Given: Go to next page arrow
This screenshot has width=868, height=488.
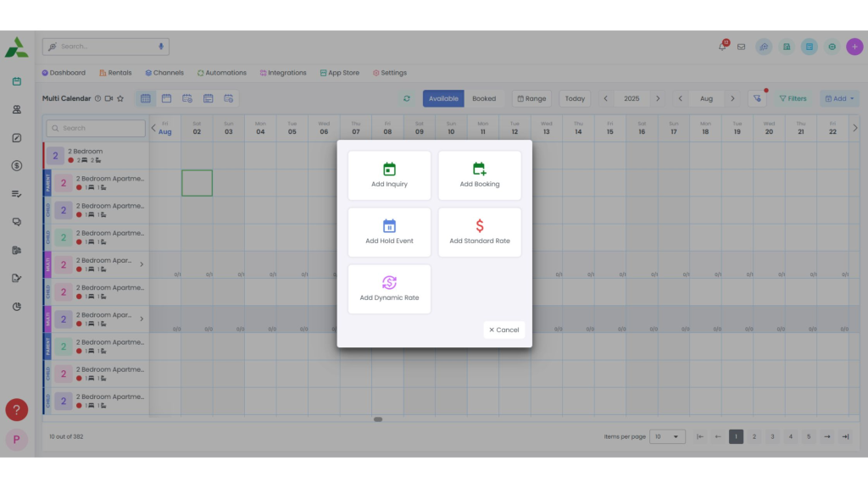Looking at the screenshot, I should pyautogui.click(x=827, y=436).
